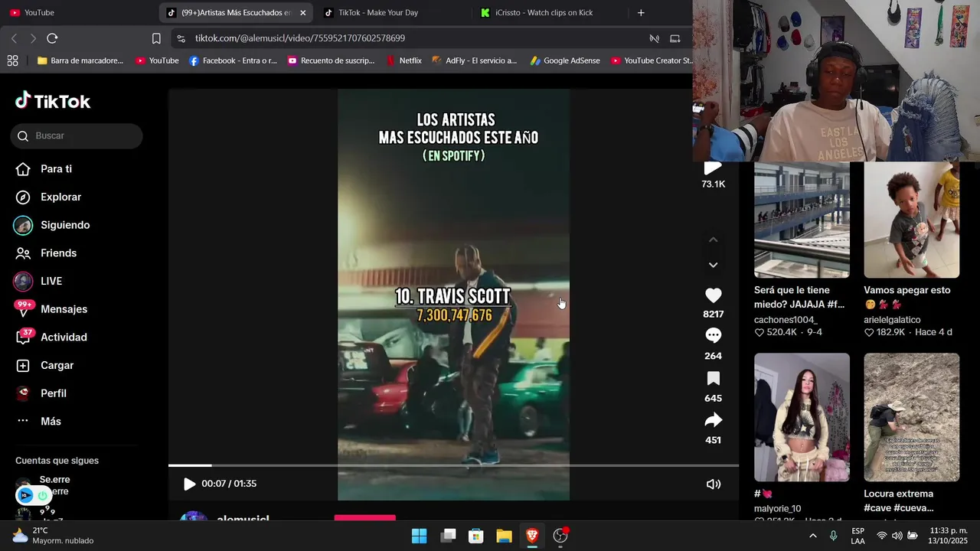Image resolution: width=980 pixels, height=551 pixels.
Task: Open comments with the speech bubble icon
Action: [x=713, y=335]
